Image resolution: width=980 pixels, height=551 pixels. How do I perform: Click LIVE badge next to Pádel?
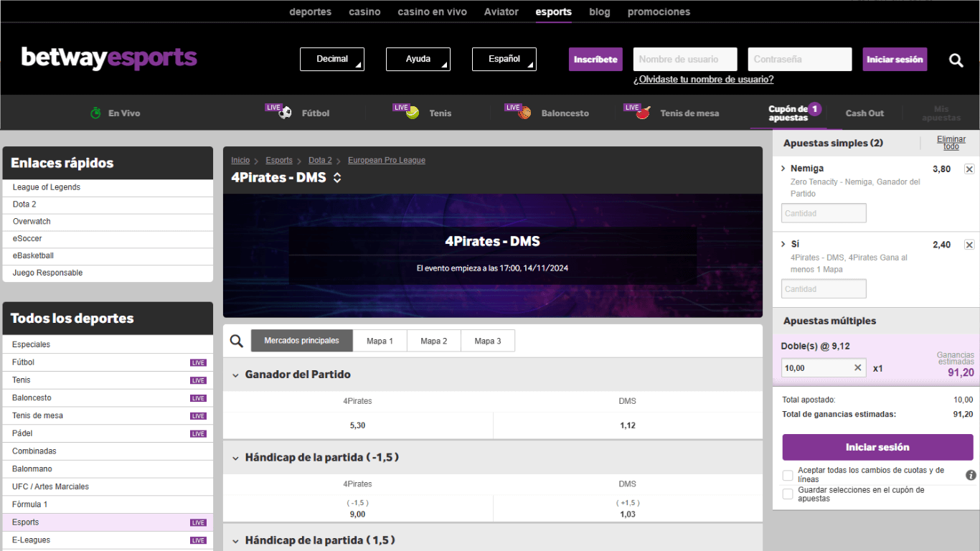point(198,433)
